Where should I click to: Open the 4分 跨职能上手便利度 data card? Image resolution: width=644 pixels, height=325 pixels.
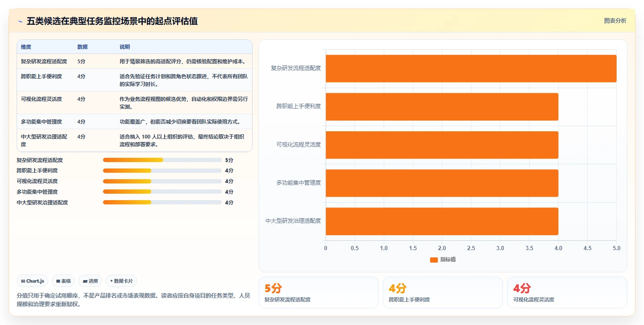443,292
